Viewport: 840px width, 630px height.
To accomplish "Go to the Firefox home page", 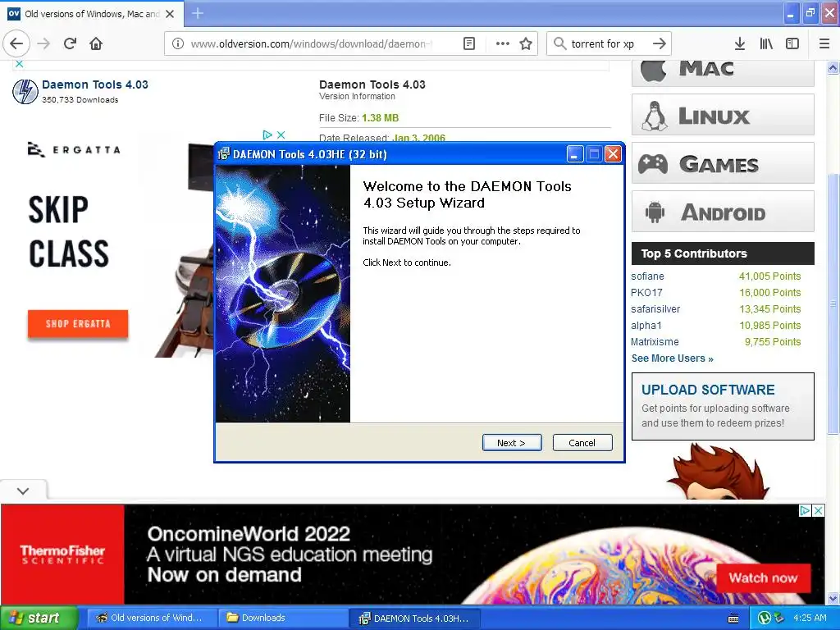I will [x=96, y=43].
